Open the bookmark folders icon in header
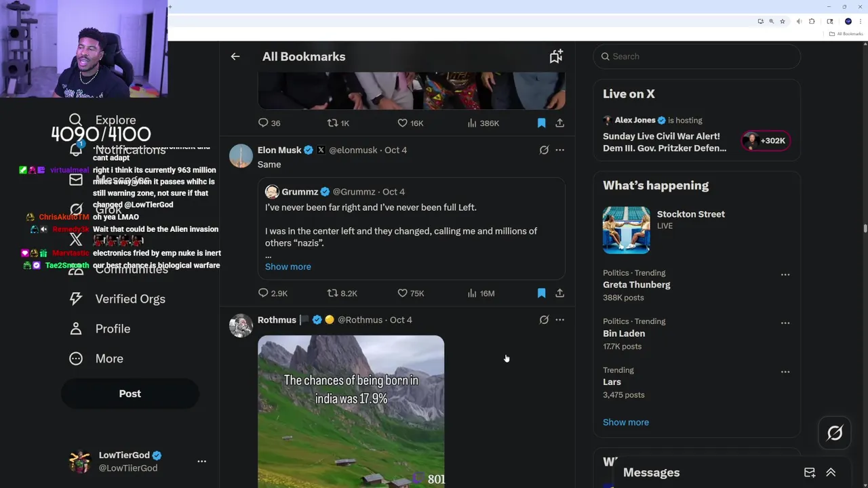 pyautogui.click(x=556, y=57)
